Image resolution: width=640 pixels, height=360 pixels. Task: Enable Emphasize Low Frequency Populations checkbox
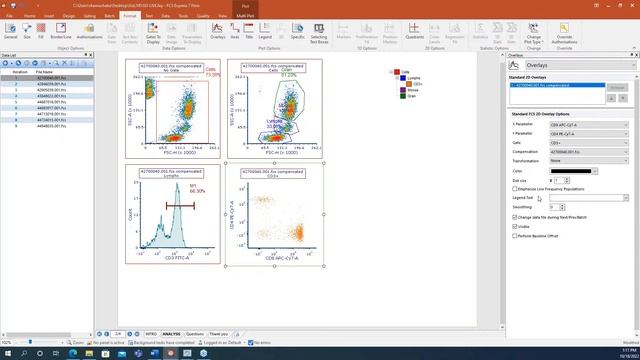click(515, 189)
